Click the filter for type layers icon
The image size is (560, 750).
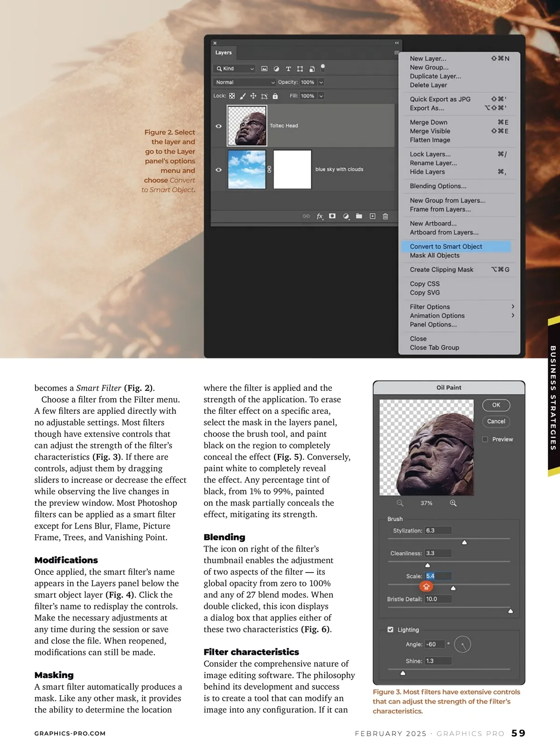tap(288, 69)
